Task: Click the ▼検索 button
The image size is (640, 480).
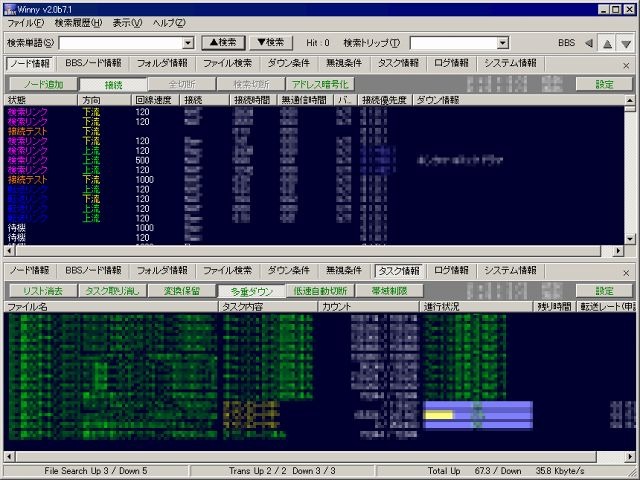Action: (271, 42)
